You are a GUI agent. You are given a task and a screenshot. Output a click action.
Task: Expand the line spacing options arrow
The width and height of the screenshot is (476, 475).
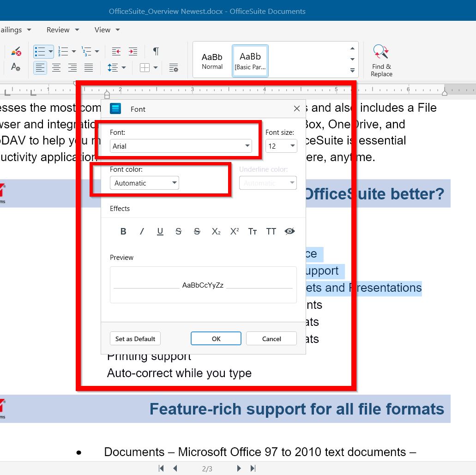point(124,67)
